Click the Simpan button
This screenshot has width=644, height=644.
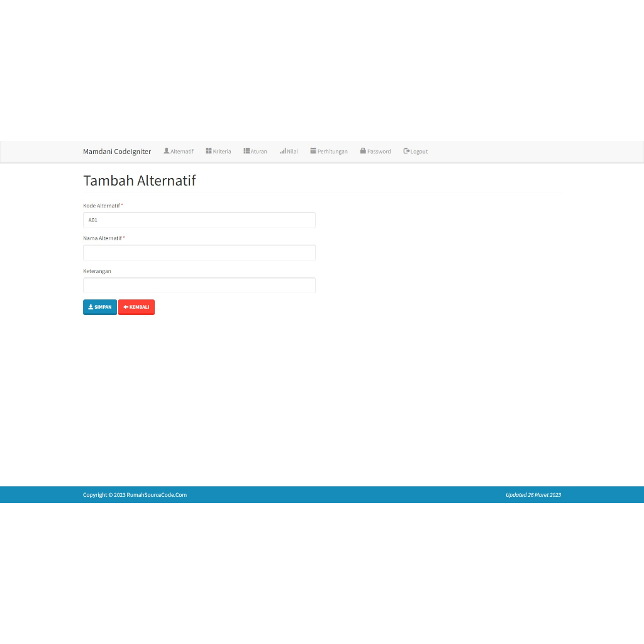point(100,307)
